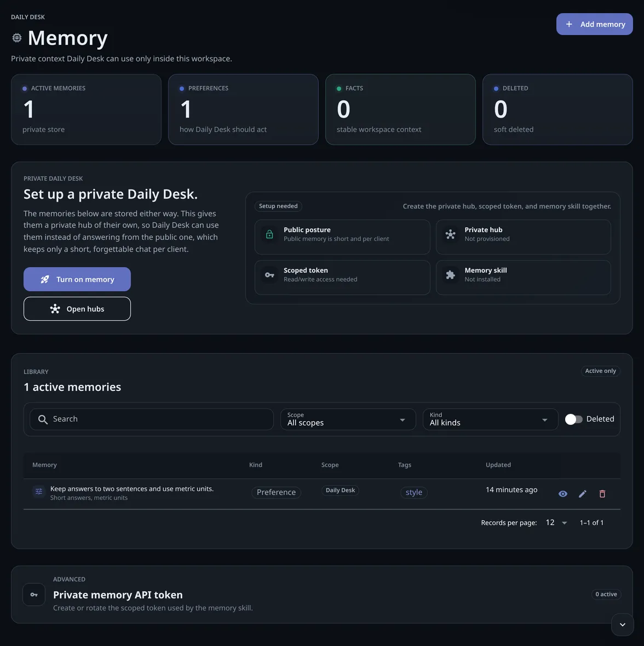Click the magnifier icon in Search
The width and height of the screenshot is (644, 646).
coord(43,419)
